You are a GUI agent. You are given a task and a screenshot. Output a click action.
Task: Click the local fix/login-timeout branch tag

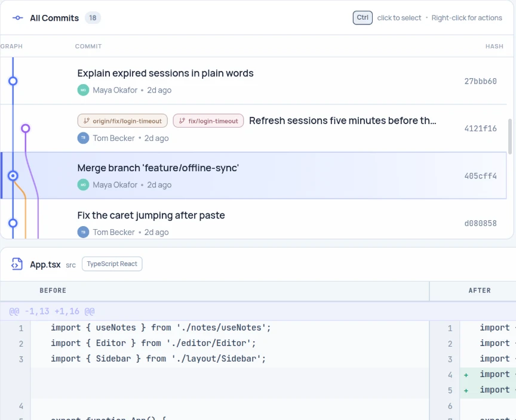pyautogui.click(x=208, y=121)
